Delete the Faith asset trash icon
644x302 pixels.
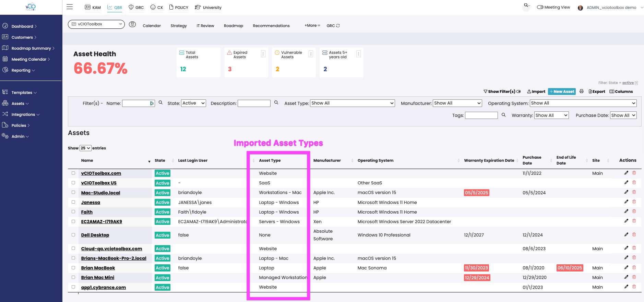(634, 211)
